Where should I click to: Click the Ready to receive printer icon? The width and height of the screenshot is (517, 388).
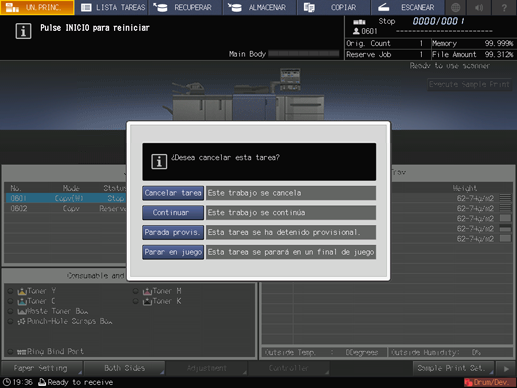[42, 382]
